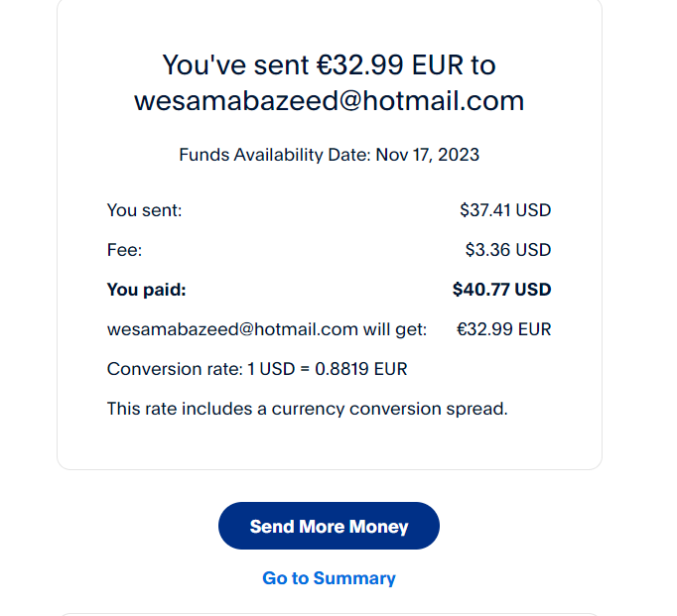Click the "Fee:" label

pyautogui.click(x=124, y=250)
